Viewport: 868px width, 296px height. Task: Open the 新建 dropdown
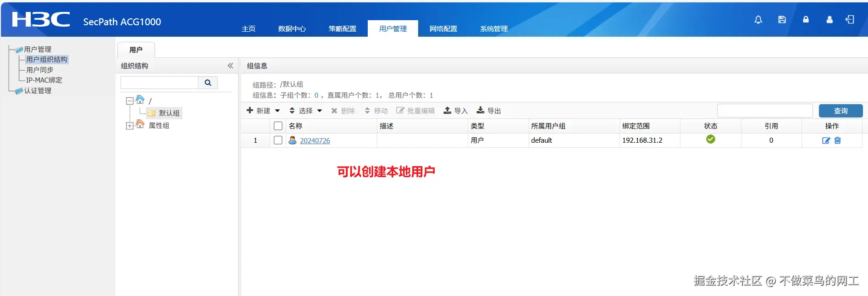[x=263, y=111]
